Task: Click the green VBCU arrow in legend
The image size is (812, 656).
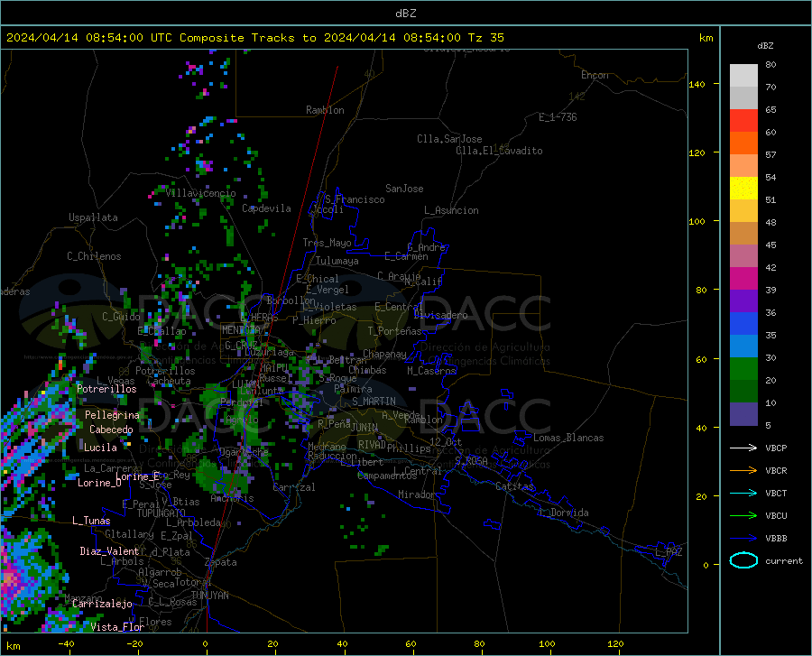Action: coord(743,516)
